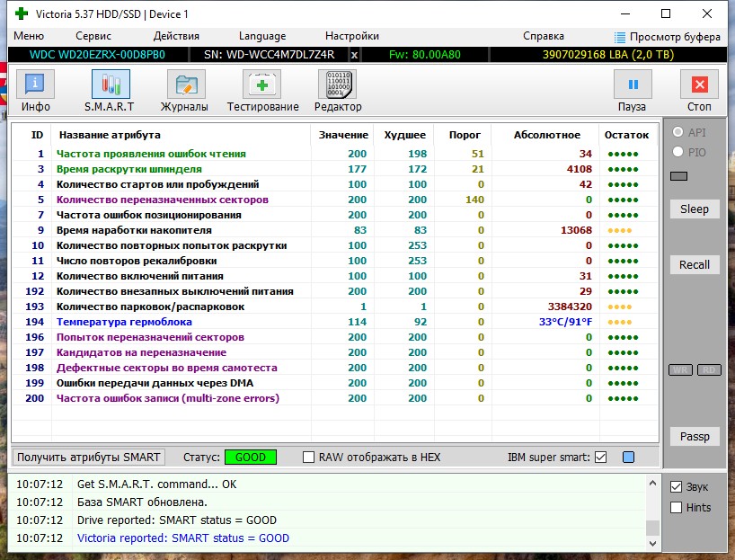Screen dimensions: 735x560
Task: Click temperature value 33°C/91°F
Action: 565,322
